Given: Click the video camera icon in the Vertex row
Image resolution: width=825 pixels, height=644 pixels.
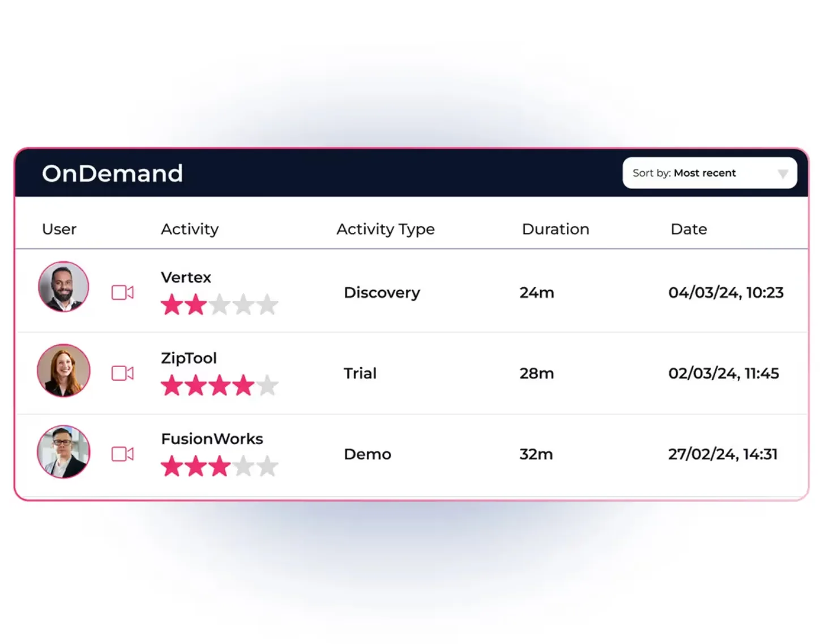Looking at the screenshot, I should tap(122, 292).
